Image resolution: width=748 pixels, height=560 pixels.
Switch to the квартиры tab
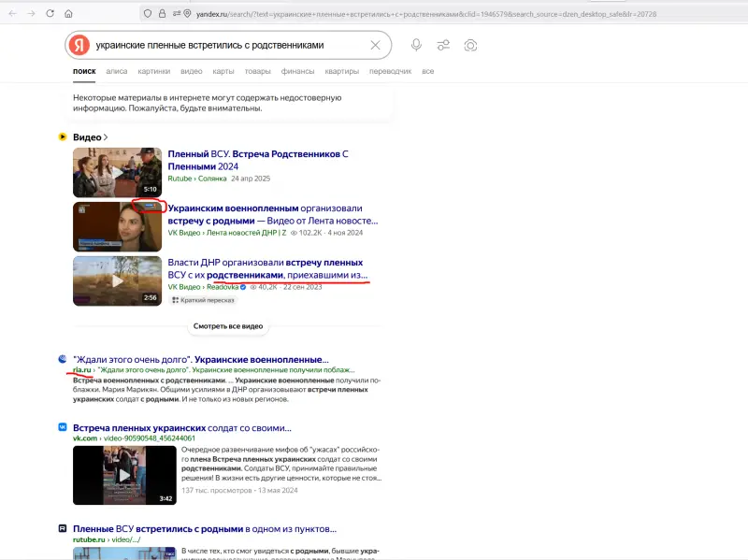(x=341, y=71)
